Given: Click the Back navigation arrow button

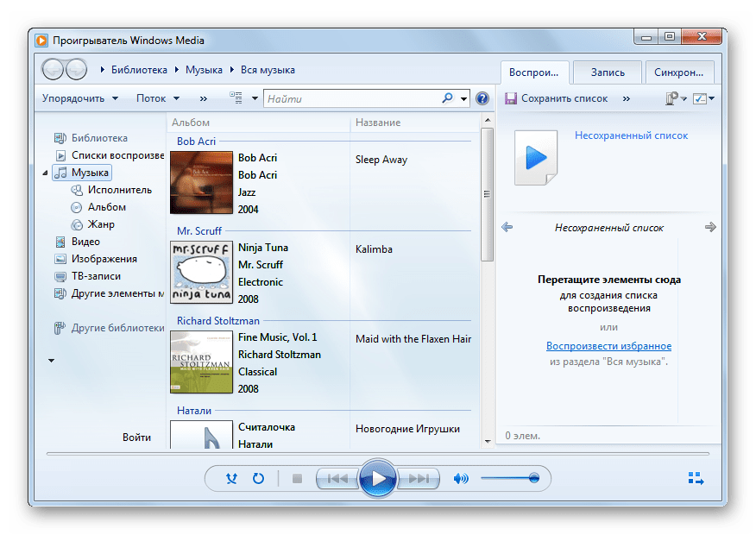Looking at the screenshot, I should [x=53, y=69].
